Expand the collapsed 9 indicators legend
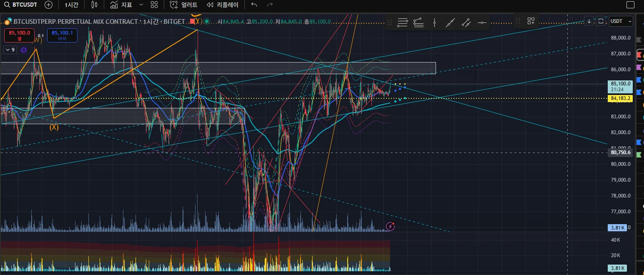The height and width of the screenshot is (275, 644). point(10,50)
